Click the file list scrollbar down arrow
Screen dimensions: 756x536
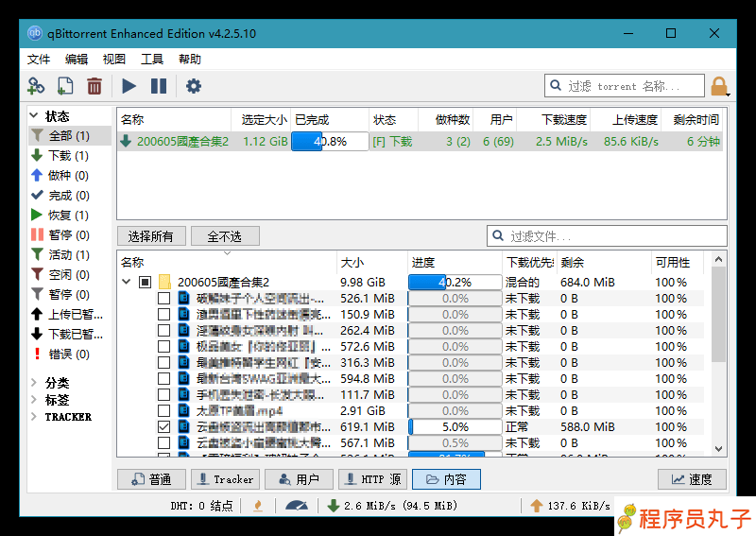point(718,449)
